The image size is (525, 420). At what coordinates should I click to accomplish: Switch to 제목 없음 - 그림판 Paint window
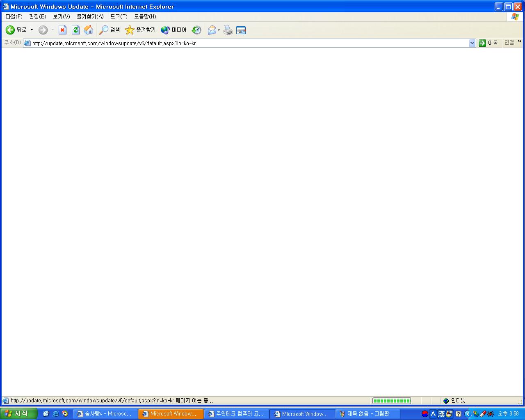point(368,414)
